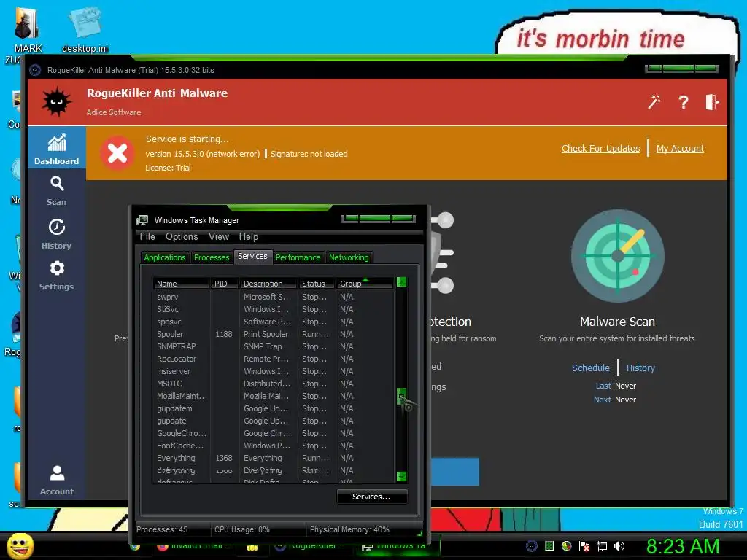Image resolution: width=747 pixels, height=560 pixels.
Task: Select the RpcLocator service row
Action: (x=274, y=359)
